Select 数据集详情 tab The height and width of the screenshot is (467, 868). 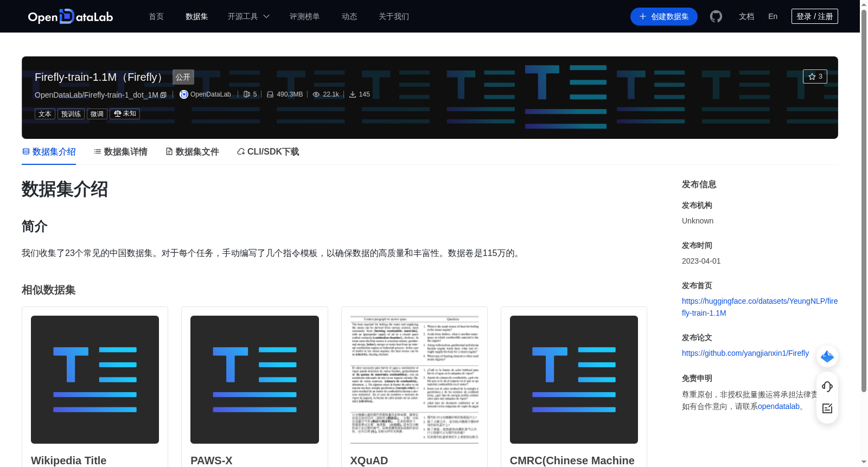tap(120, 152)
